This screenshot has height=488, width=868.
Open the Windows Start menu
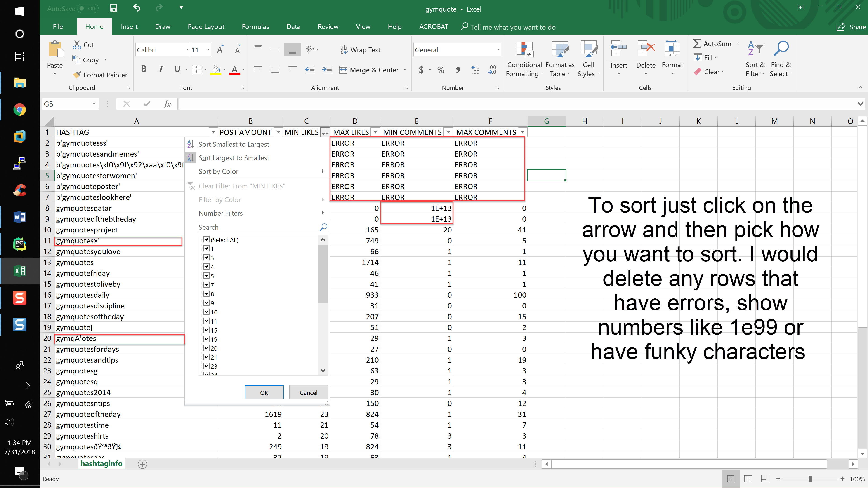19,11
